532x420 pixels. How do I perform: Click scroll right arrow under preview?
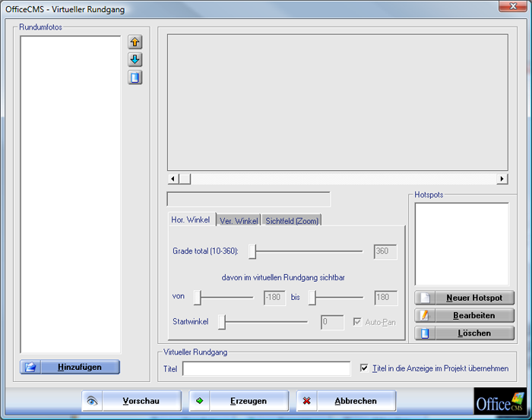(502, 178)
